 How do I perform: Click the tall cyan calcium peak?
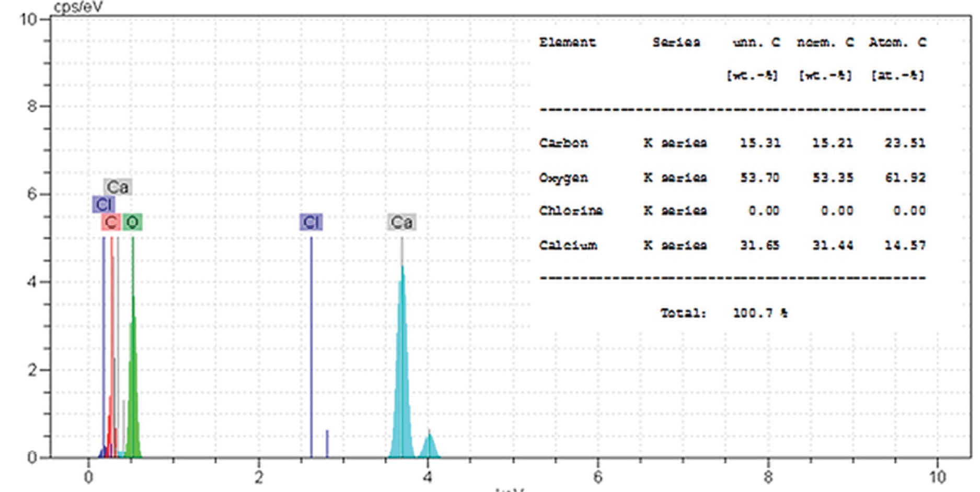(401, 366)
